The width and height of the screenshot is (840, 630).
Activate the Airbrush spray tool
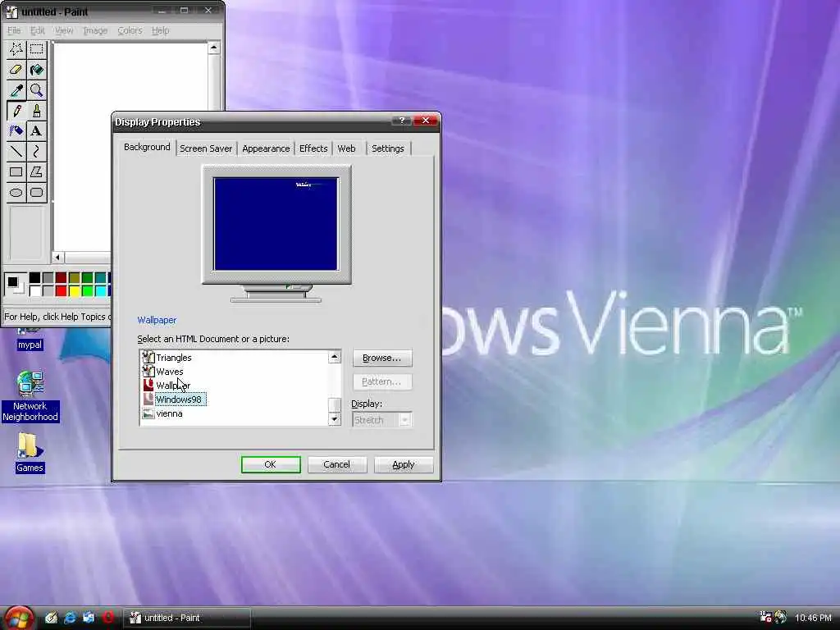[16, 131]
